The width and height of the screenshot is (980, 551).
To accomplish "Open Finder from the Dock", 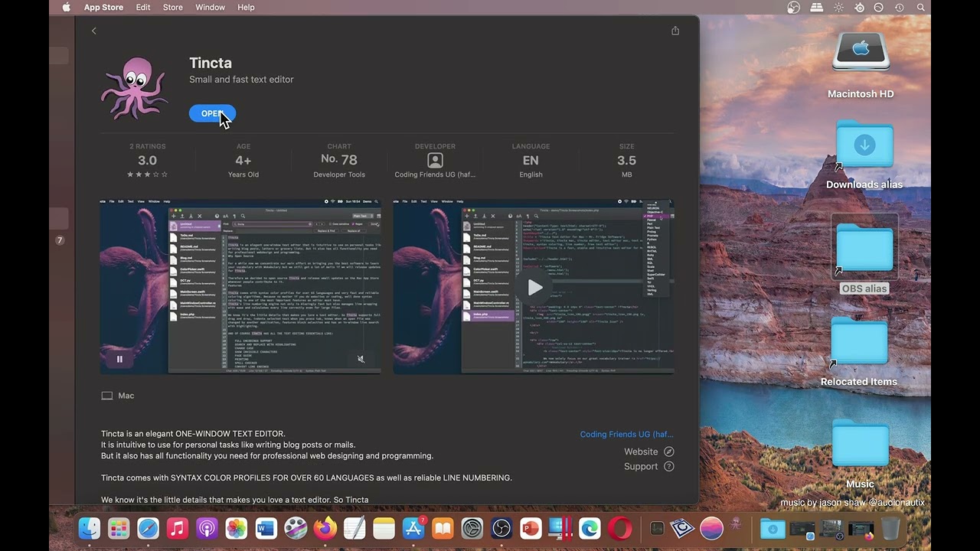I will pyautogui.click(x=90, y=528).
